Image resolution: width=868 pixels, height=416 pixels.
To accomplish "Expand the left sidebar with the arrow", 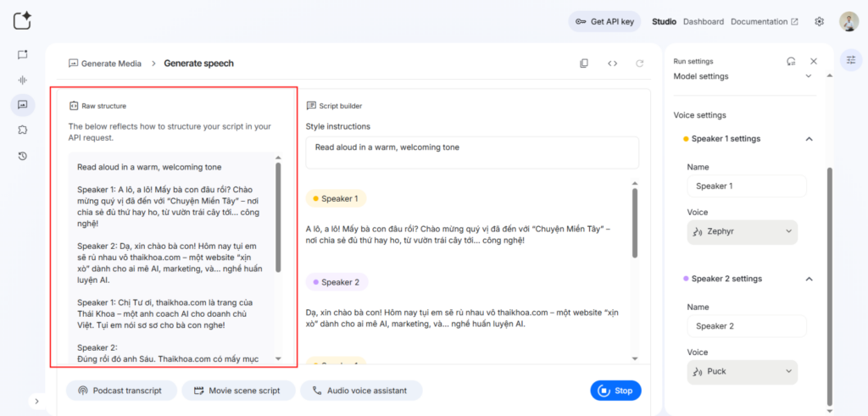I will point(36,401).
